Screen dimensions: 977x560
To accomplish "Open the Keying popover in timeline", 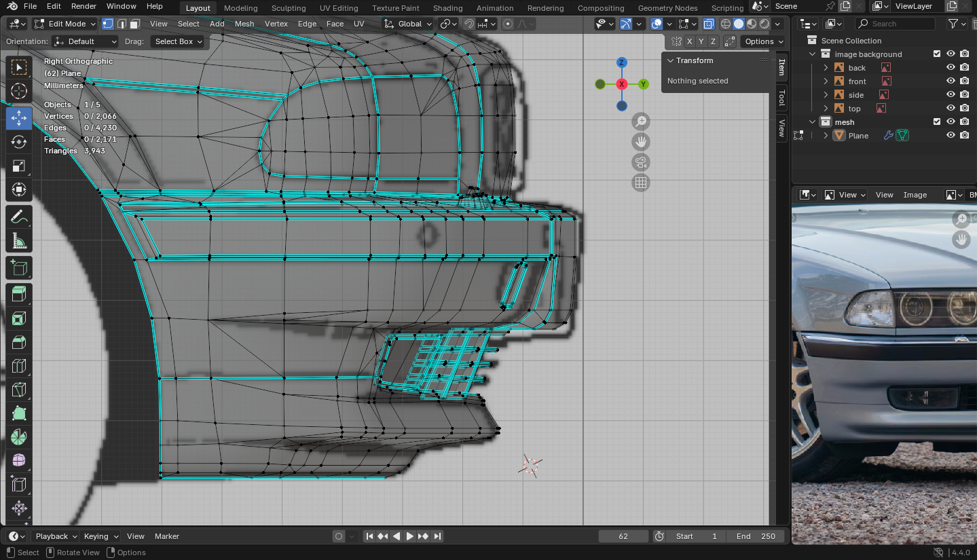I will point(100,536).
